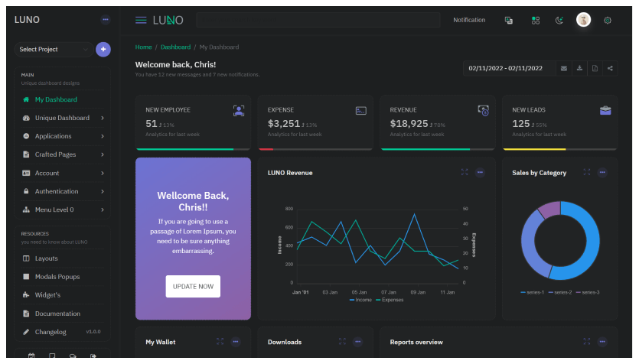
Task: Click the date range input field
Action: click(508, 68)
